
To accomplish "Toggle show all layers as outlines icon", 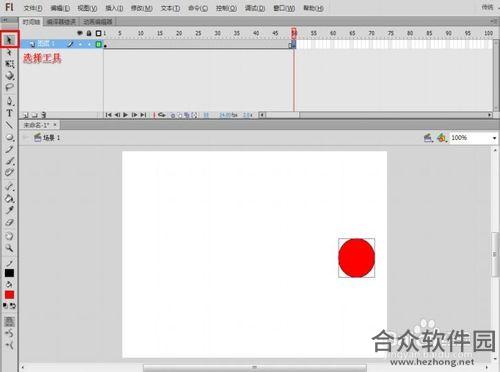I will pyautogui.click(x=98, y=33).
